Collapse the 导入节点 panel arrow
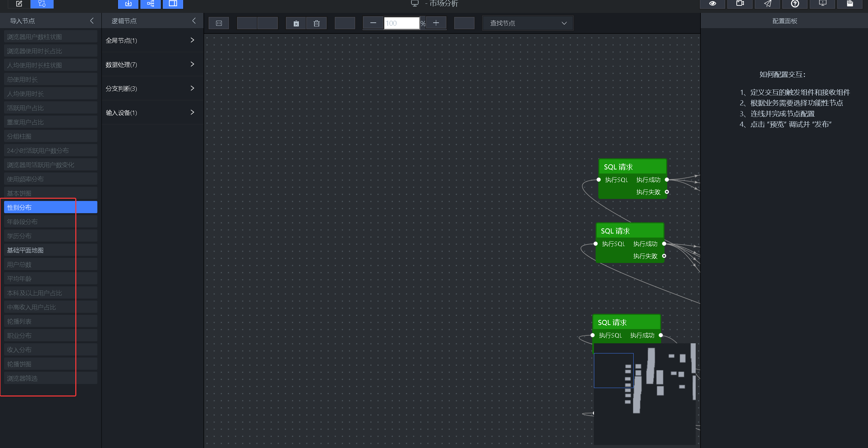868x448 pixels. click(92, 21)
